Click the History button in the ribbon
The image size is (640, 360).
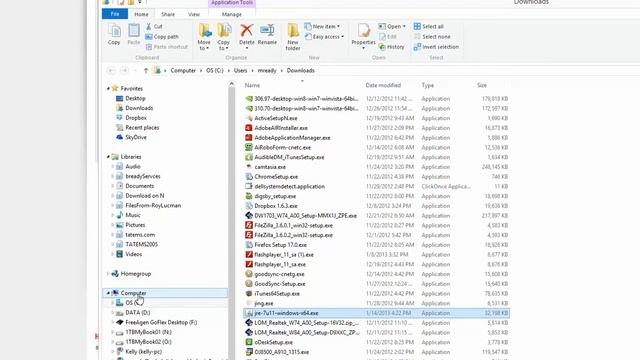pos(391,47)
